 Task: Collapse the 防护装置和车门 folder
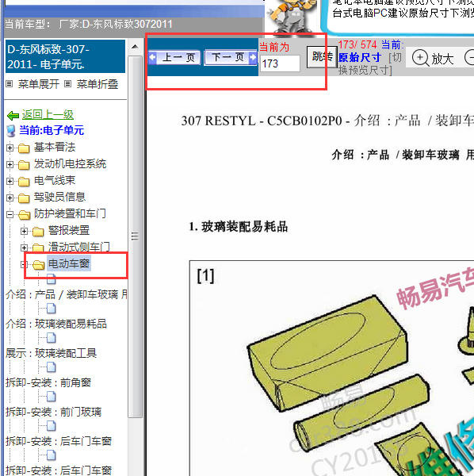click(10, 215)
